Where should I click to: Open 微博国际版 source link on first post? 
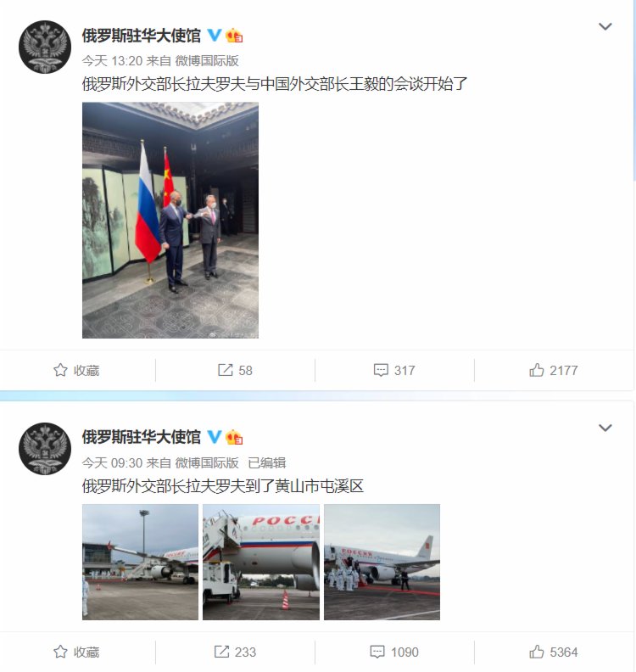coord(207,61)
